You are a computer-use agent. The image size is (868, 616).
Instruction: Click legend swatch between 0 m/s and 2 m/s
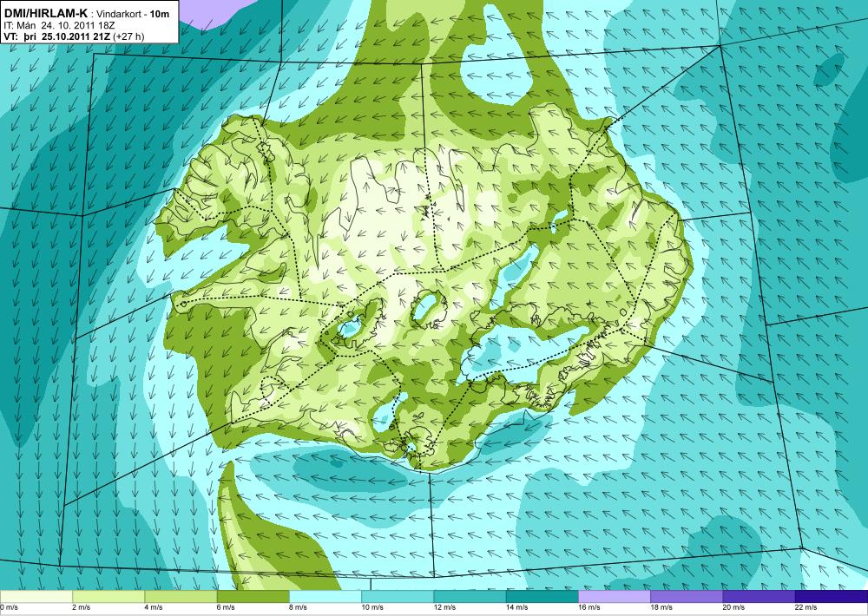(x=36, y=597)
